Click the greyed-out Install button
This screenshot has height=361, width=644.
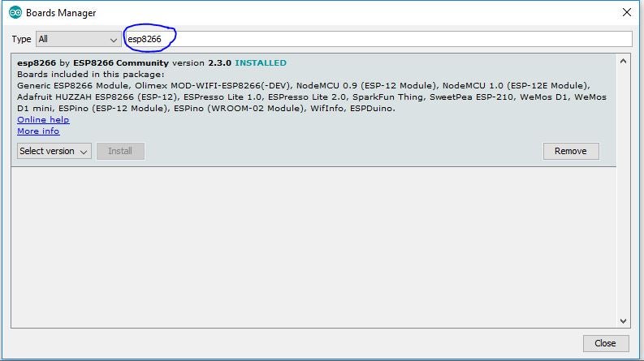[120, 151]
